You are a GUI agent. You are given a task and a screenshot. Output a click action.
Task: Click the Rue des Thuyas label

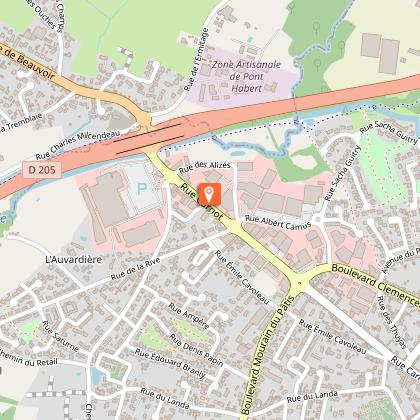[x=392, y=322]
